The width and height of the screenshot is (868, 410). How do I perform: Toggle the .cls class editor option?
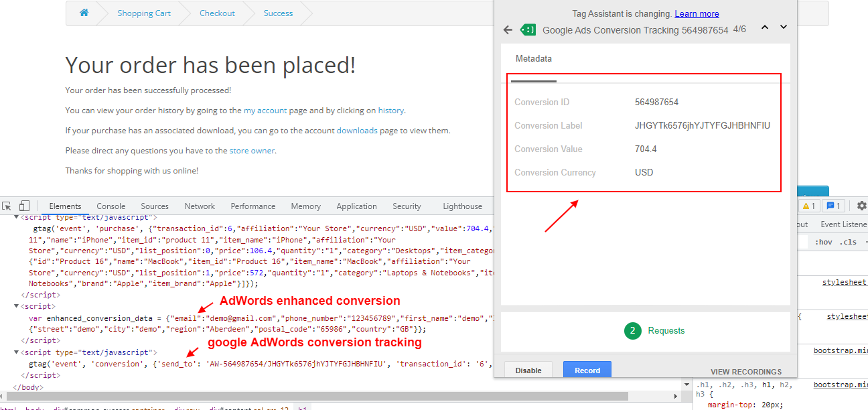click(x=848, y=242)
